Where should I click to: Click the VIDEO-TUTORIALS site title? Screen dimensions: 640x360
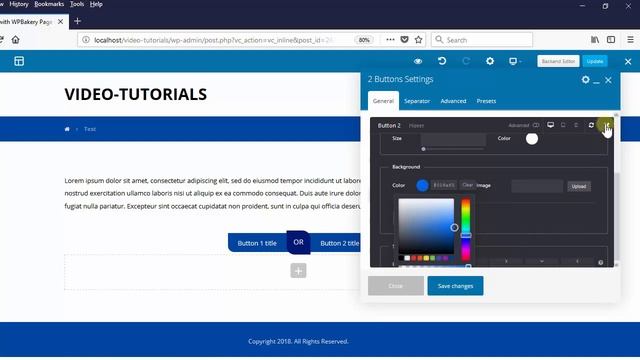136,94
